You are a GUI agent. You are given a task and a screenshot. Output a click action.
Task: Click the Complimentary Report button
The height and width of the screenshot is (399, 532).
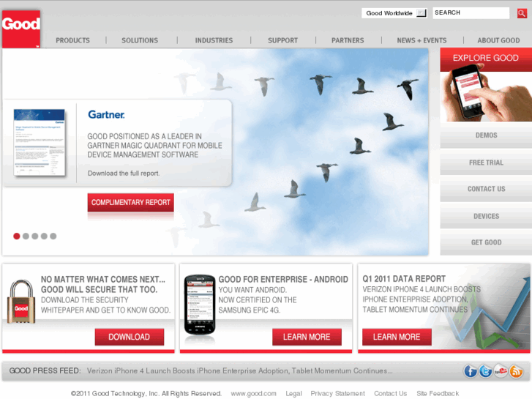pos(131,203)
